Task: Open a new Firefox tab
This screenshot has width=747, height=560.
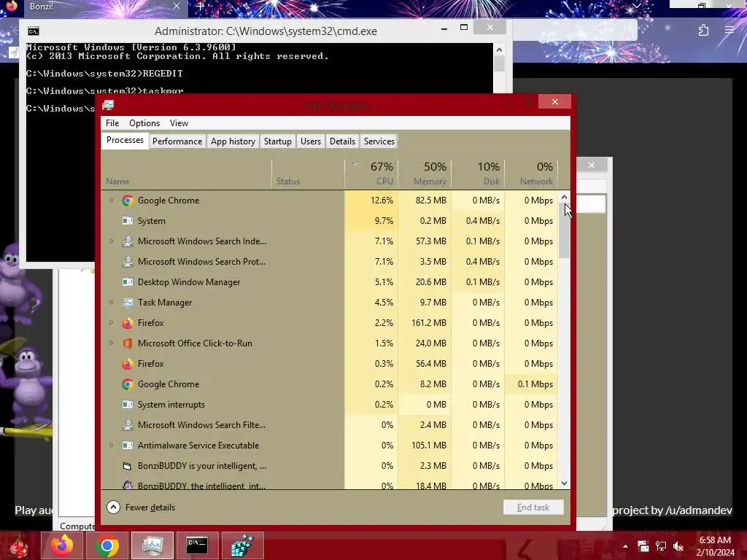Action: point(201,7)
